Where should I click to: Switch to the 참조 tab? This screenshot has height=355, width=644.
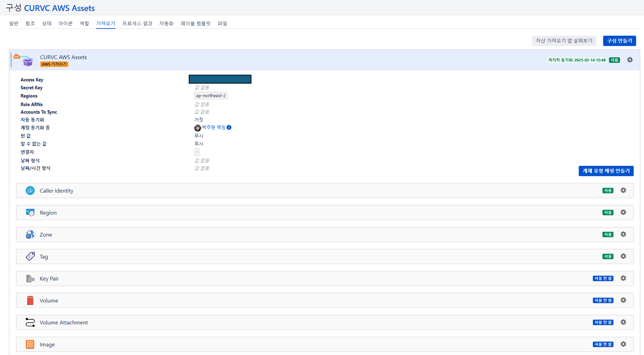(30, 23)
